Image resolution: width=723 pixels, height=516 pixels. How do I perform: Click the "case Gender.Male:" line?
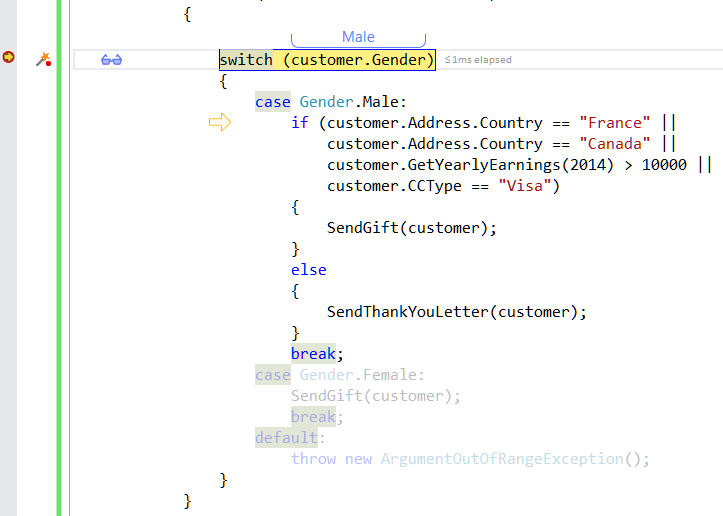[x=331, y=102]
